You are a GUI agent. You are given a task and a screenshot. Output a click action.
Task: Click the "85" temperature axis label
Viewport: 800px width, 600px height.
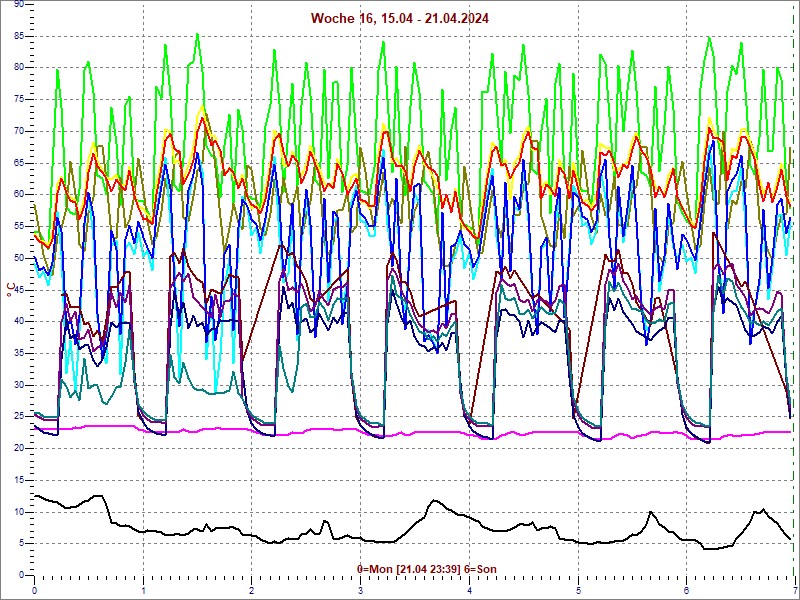tap(18, 36)
